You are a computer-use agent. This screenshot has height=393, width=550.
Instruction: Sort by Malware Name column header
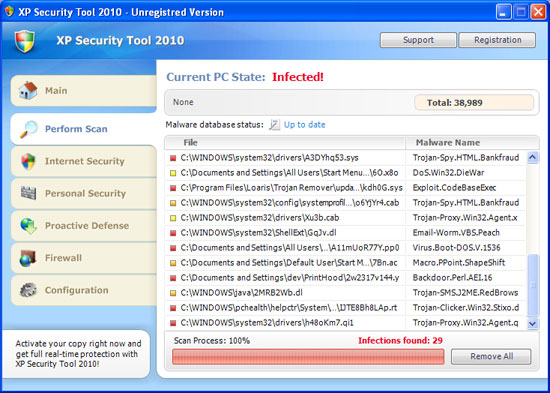[x=472, y=143]
